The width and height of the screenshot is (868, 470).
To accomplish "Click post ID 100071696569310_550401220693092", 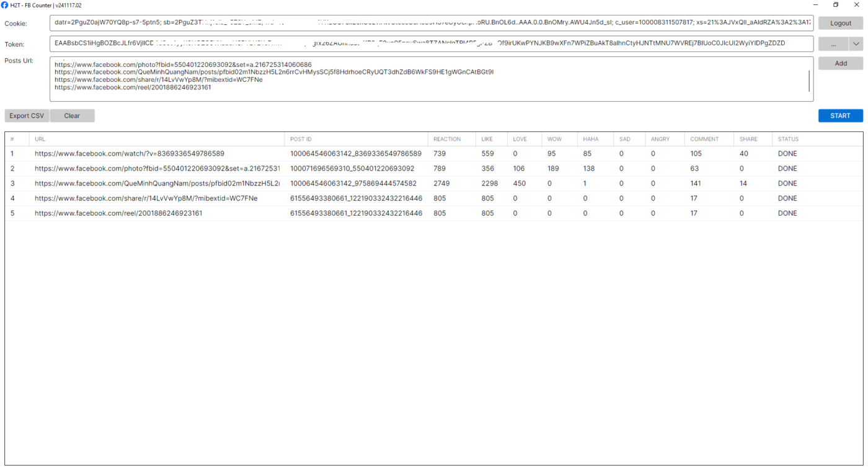I will [352, 169].
